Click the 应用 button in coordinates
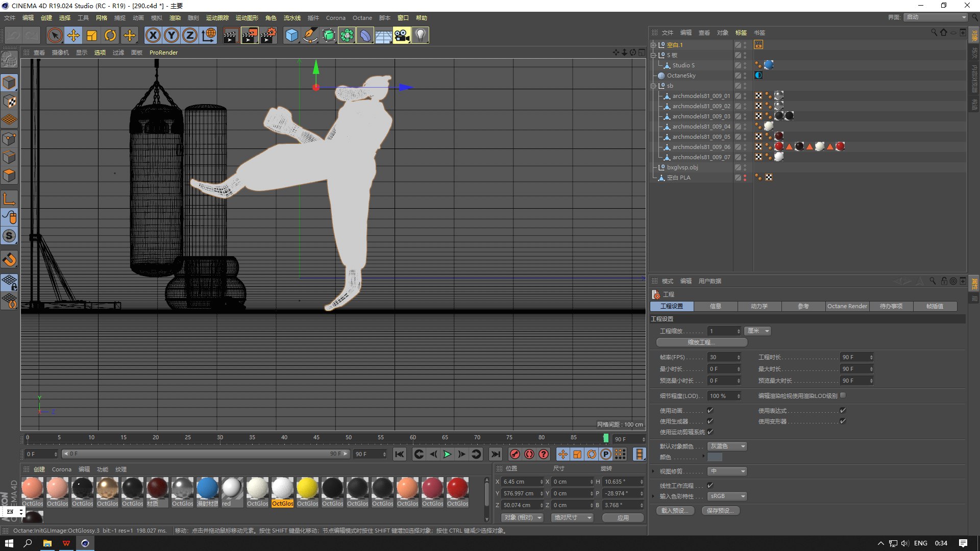Screen dimensions: 980x551 click(x=623, y=518)
